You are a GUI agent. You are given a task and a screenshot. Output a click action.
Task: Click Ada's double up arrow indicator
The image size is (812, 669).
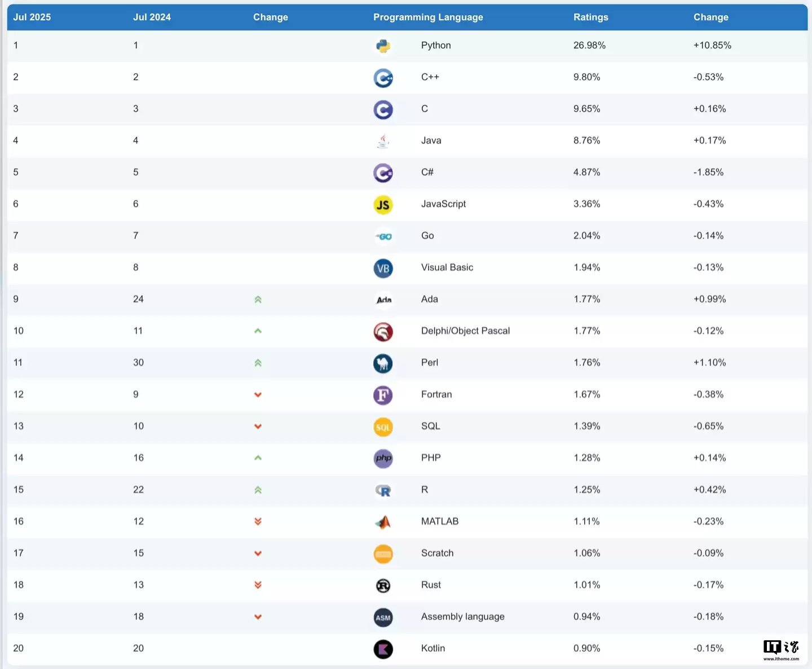[258, 300]
